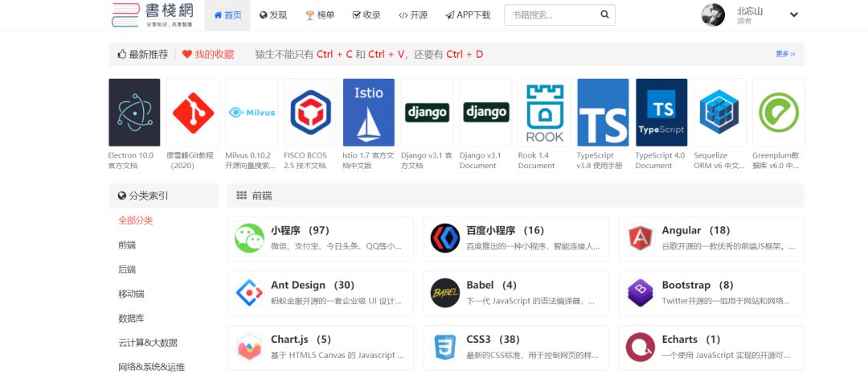Open Django v3.1 Document cover

(485, 113)
